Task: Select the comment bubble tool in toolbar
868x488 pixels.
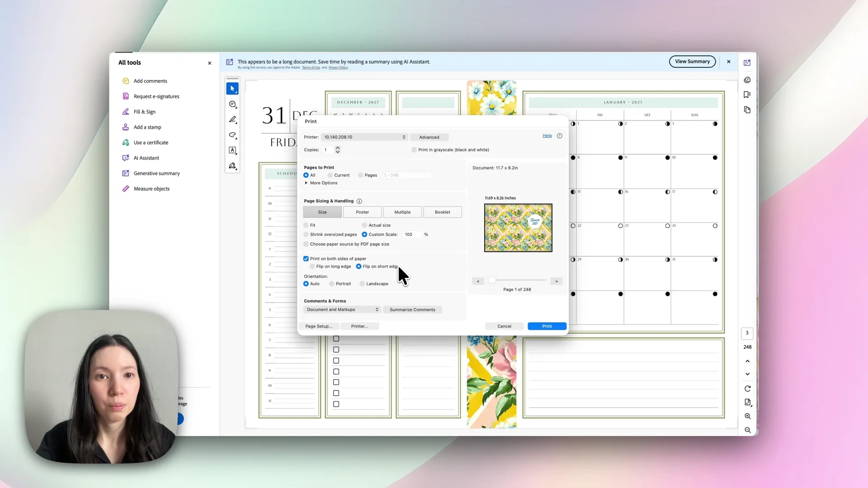Action: pyautogui.click(x=232, y=104)
